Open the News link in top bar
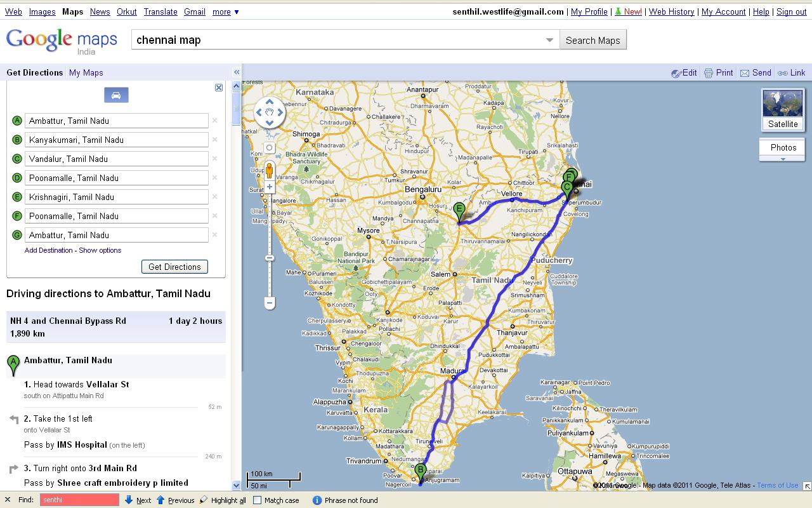The width and height of the screenshot is (812, 508). [100, 11]
